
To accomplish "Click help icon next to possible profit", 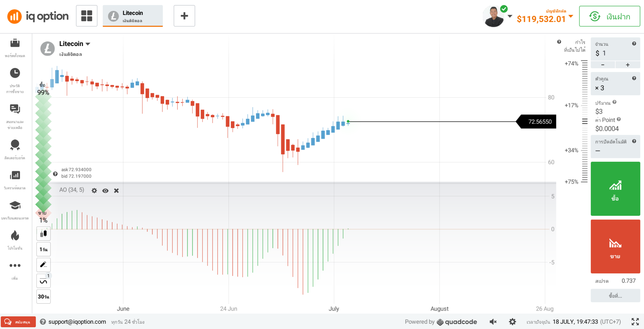I will [559, 42].
